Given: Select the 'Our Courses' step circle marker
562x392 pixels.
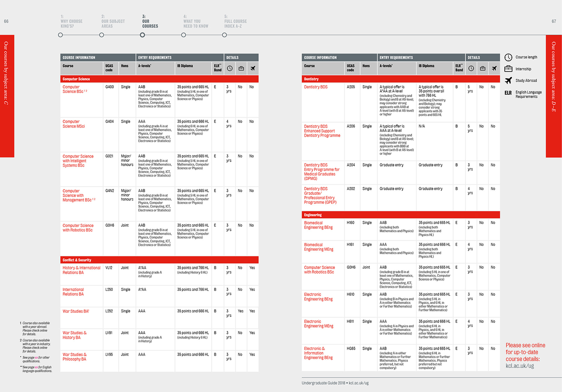Looking at the screenshot, I should pyautogui.click(x=142, y=35).
